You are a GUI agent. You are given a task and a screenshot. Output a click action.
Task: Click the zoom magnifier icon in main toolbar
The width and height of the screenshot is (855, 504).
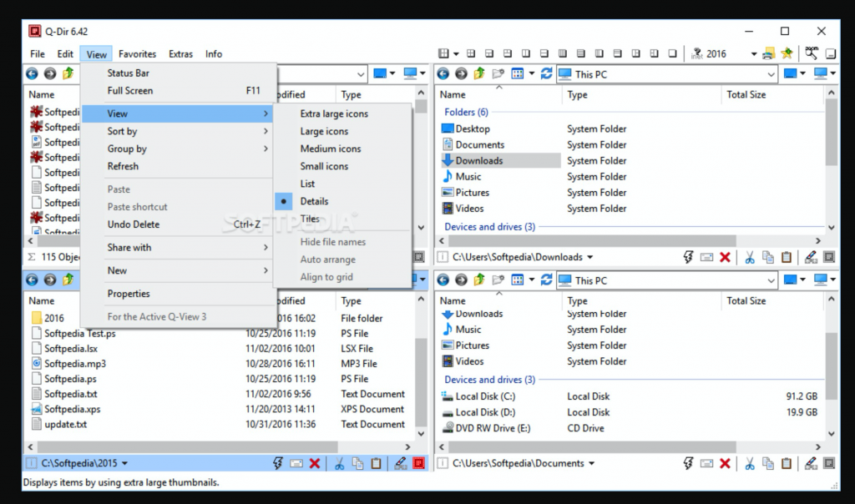812,53
